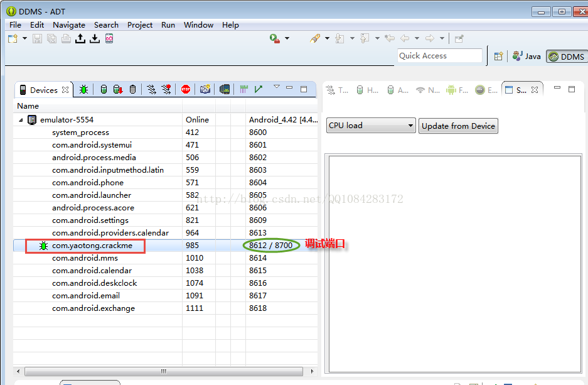Screen dimensions: 588x385
Task: Click the Start Method Profiling icon
Action: point(166,89)
